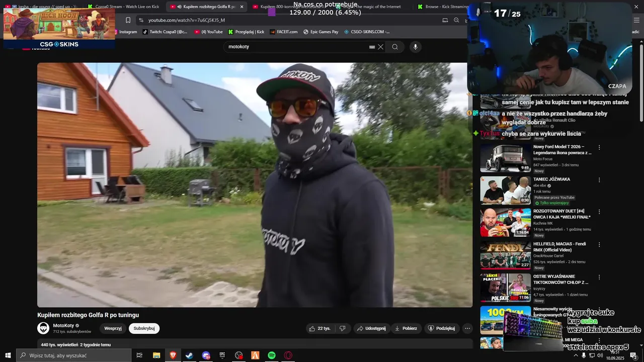
Task: Open Brave browser from taskbar
Action: pos(173,355)
